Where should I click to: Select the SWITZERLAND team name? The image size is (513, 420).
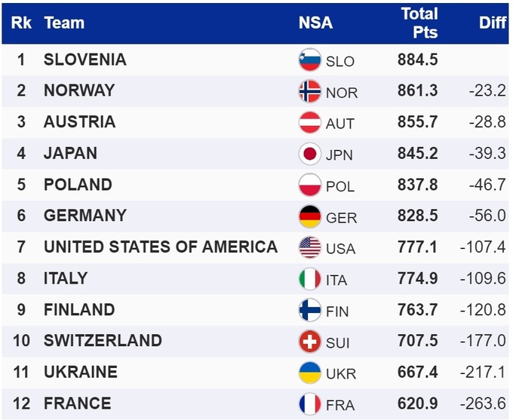pos(103,340)
